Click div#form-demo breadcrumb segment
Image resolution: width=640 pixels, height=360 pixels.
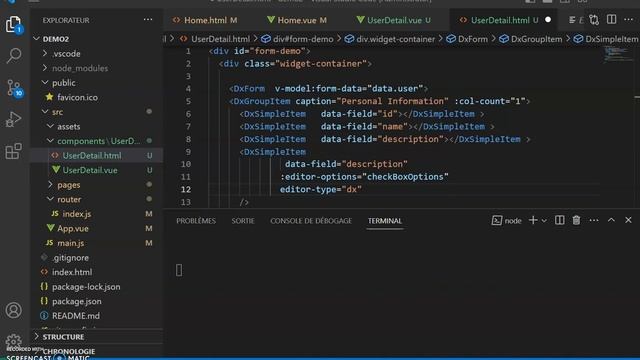click(x=298, y=39)
